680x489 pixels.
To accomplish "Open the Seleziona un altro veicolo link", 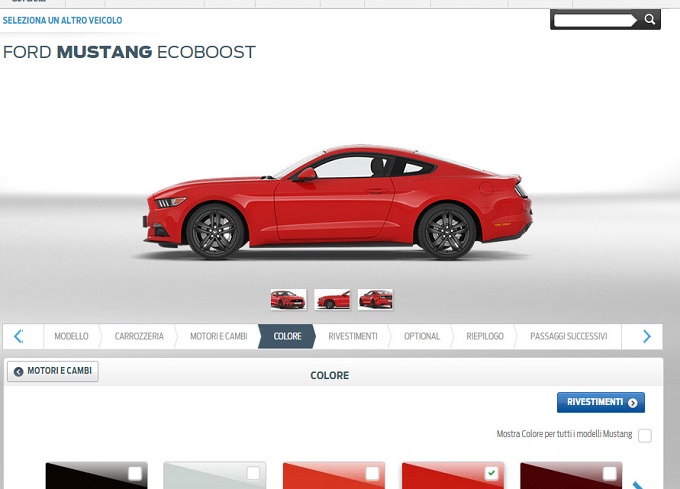I will pyautogui.click(x=62, y=20).
